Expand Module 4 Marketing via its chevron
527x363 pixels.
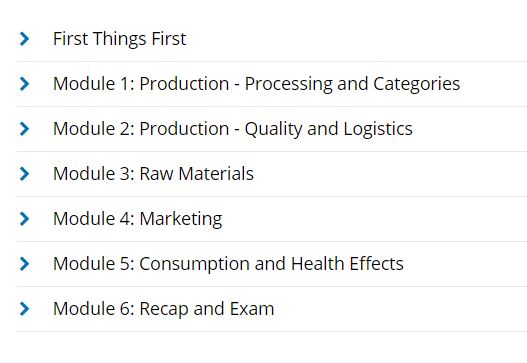pyautogui.click(x=24, y=219)
